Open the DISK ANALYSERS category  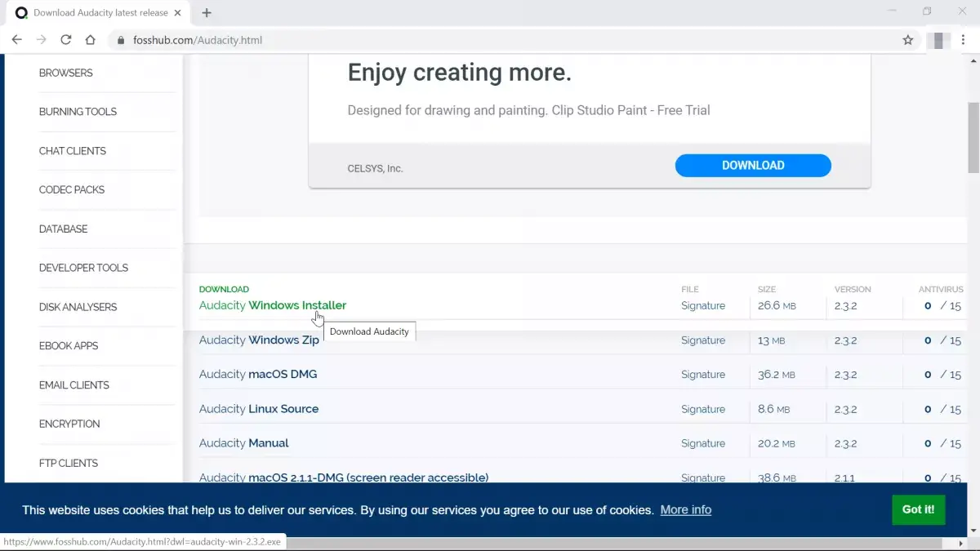tap(78, 307)
